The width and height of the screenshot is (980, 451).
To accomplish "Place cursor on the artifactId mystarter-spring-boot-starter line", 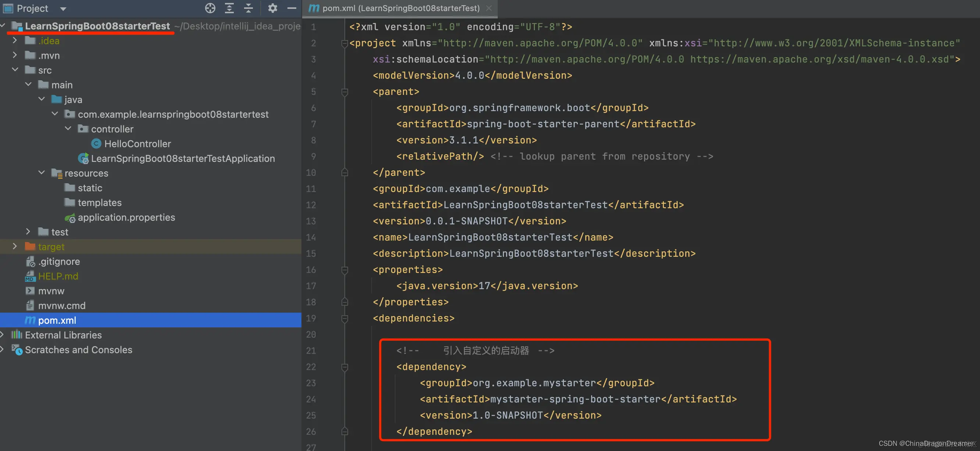I will point(575,399).
